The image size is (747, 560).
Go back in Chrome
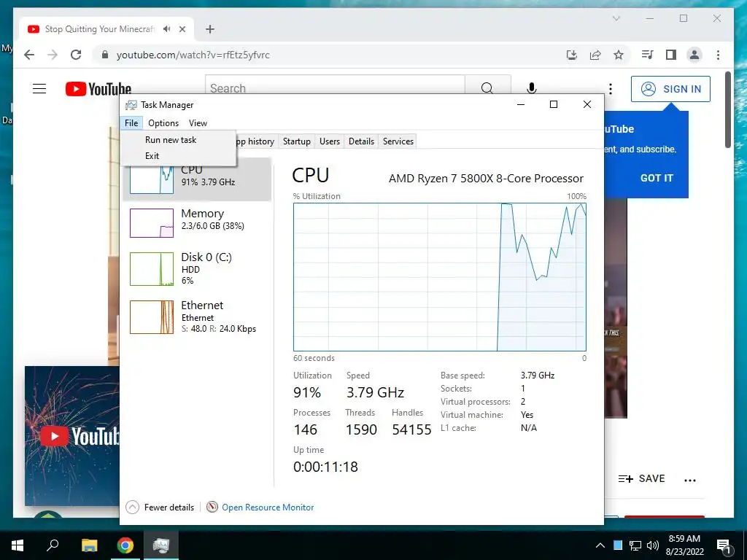pyautogui.click(x=29, y=55)
